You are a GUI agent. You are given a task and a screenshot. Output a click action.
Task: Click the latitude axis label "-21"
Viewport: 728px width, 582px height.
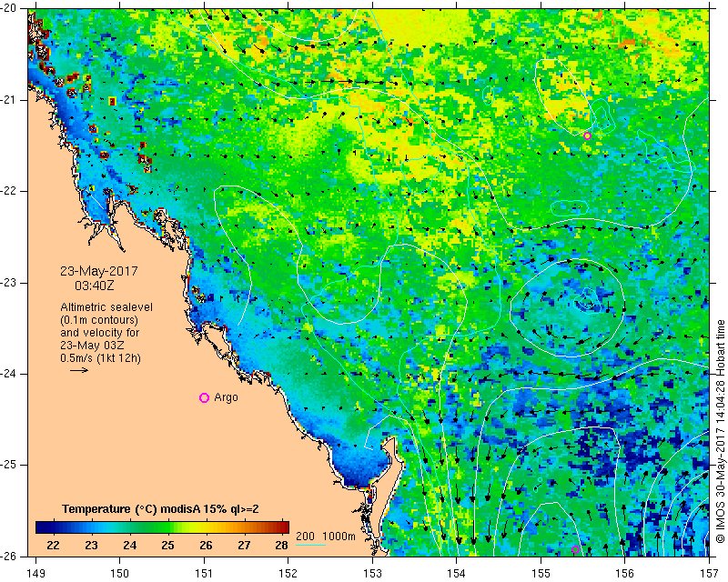click(8, 100)
